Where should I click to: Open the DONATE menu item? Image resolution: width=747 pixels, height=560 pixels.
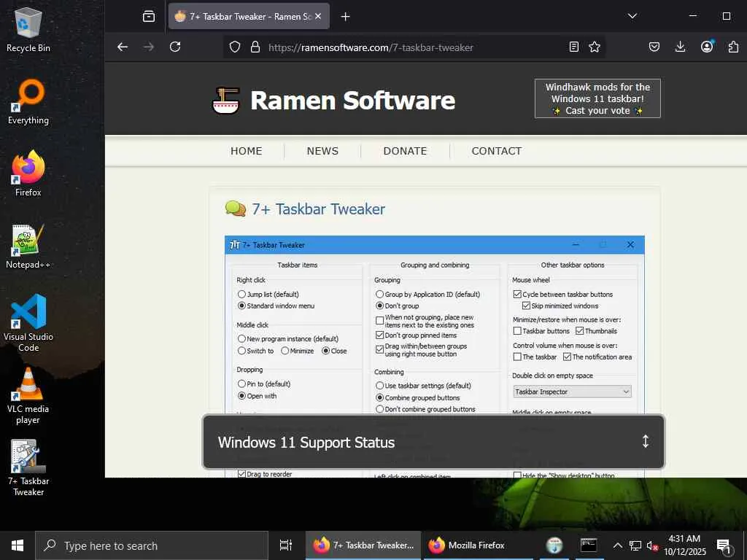click(405, 151)
